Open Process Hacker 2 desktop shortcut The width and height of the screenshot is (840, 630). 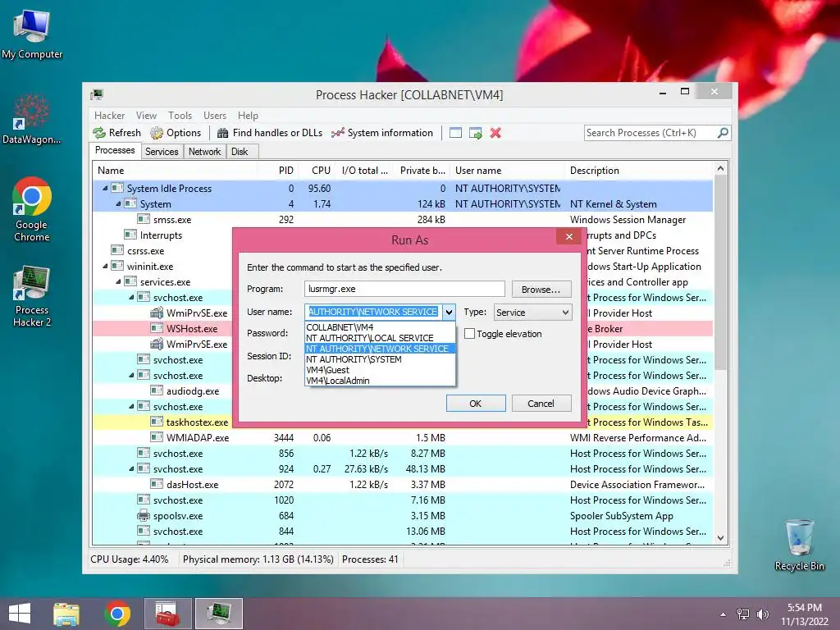click(x=32, y=296)
